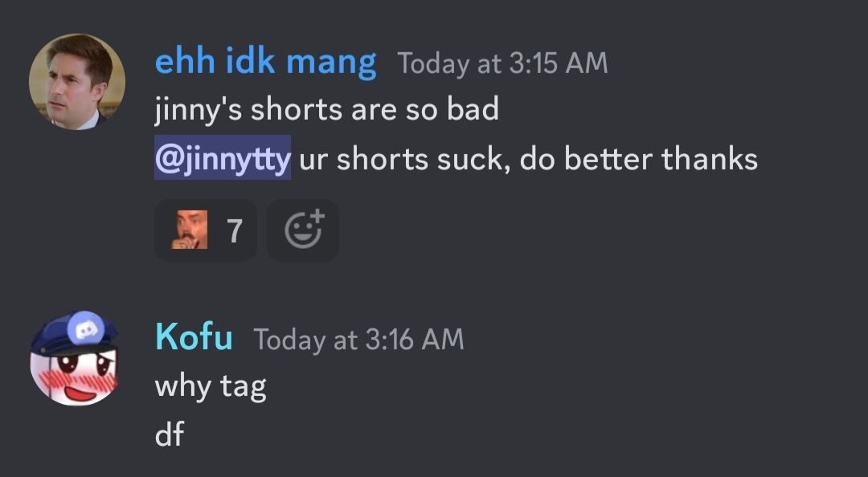The image size is (868, 477).
Task: Click the username ehh idk mang
Action: 266,61
